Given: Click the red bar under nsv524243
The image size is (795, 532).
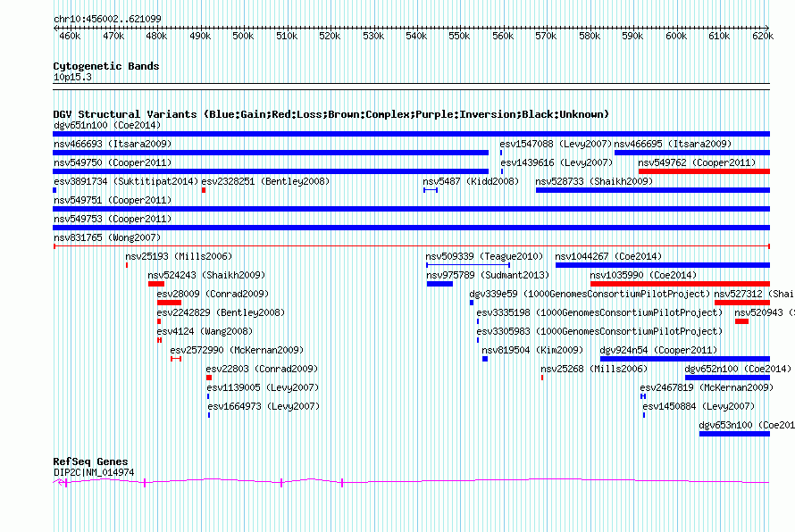Looking at the screenshot, I should click(x=156, y=284).
